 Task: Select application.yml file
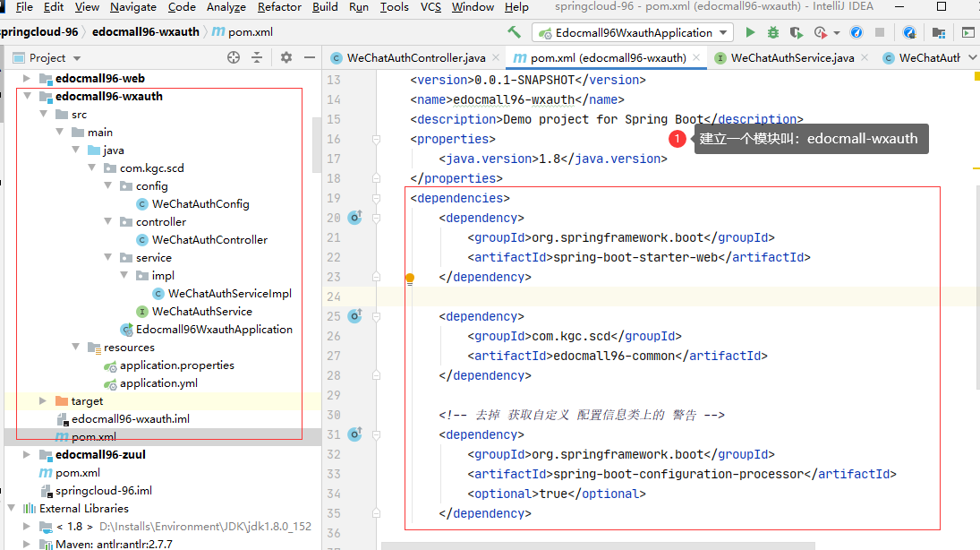(158, 382)
